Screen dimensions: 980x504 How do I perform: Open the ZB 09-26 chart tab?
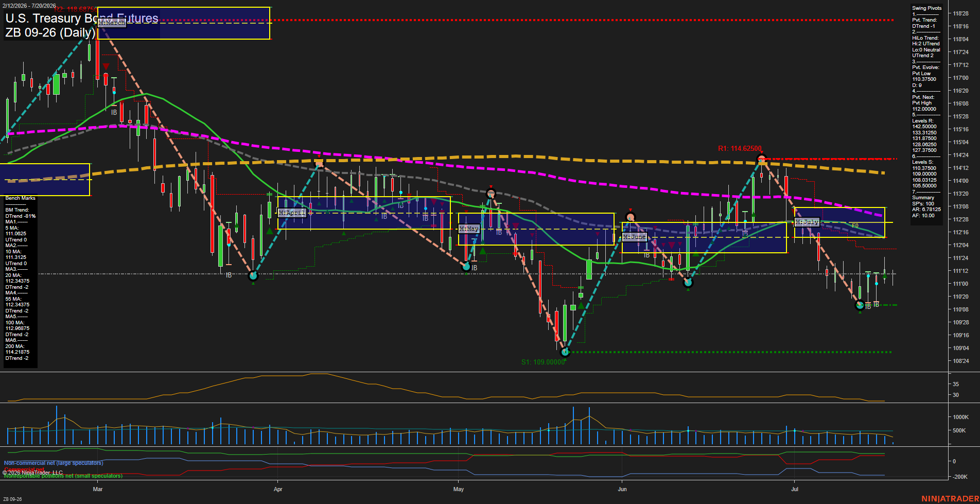click(x=12, y=499)
